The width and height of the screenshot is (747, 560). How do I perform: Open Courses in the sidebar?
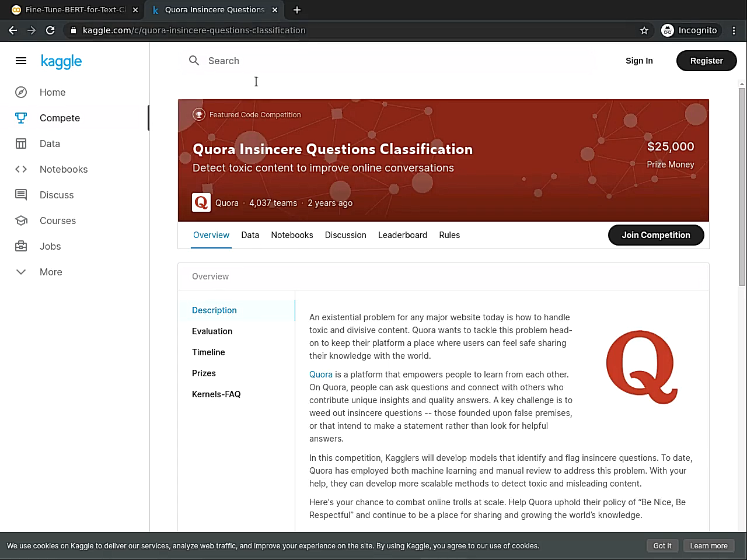coord(58,220)
